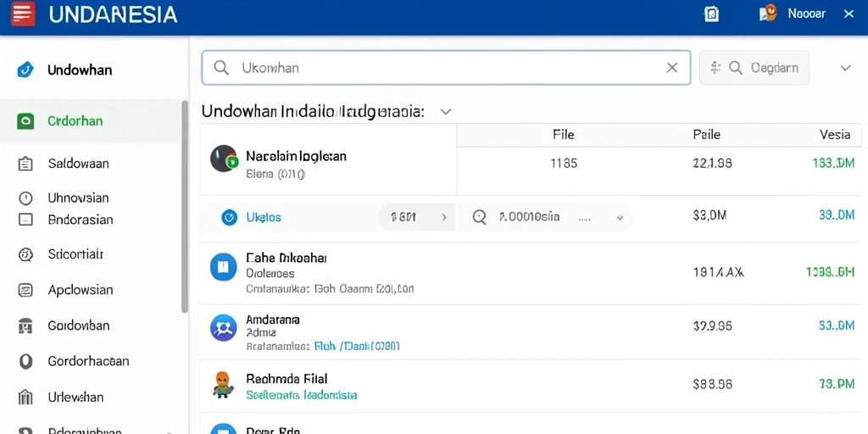Open the Floh /Dank link under Amdarana

pyautogui.click(x=357, y=347)
